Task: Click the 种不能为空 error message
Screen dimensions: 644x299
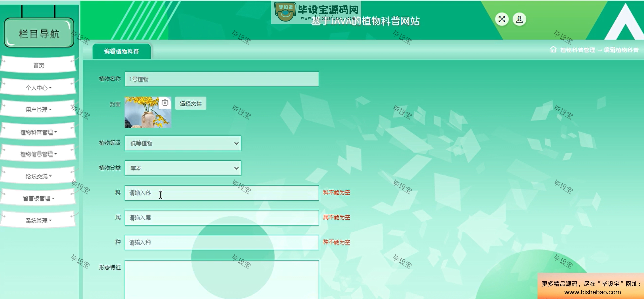Action: (x=336, y=242)
